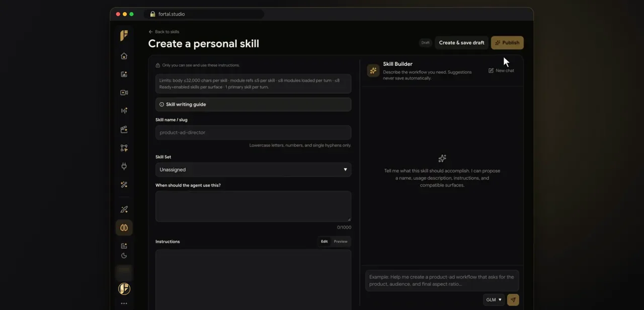Open the node workflow sidebar icon

pos(124,148)
